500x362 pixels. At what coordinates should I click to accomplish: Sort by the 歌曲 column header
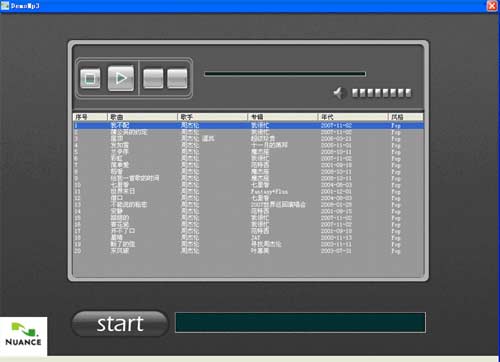[142, 117]
